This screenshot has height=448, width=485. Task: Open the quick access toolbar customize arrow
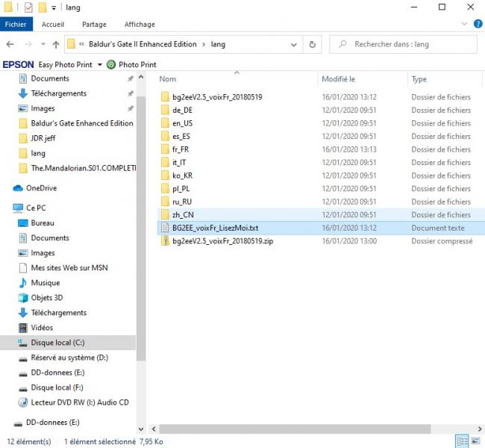point(54,7)
